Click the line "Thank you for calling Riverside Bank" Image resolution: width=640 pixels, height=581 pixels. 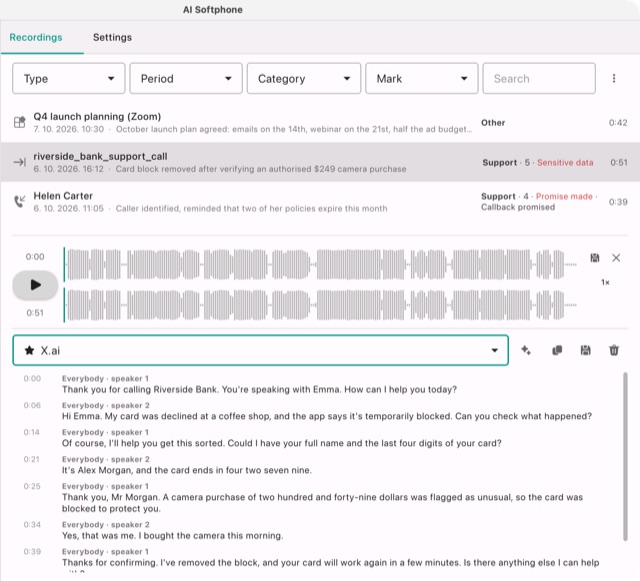coord(259,390)
